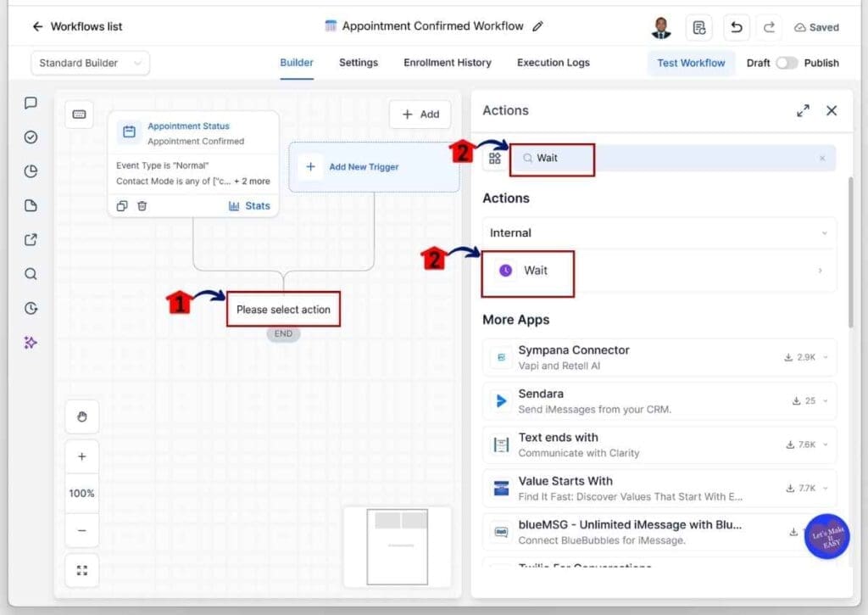Click the canvas minimap thumbnail
The image size is (868, 615).
(398, 547)
